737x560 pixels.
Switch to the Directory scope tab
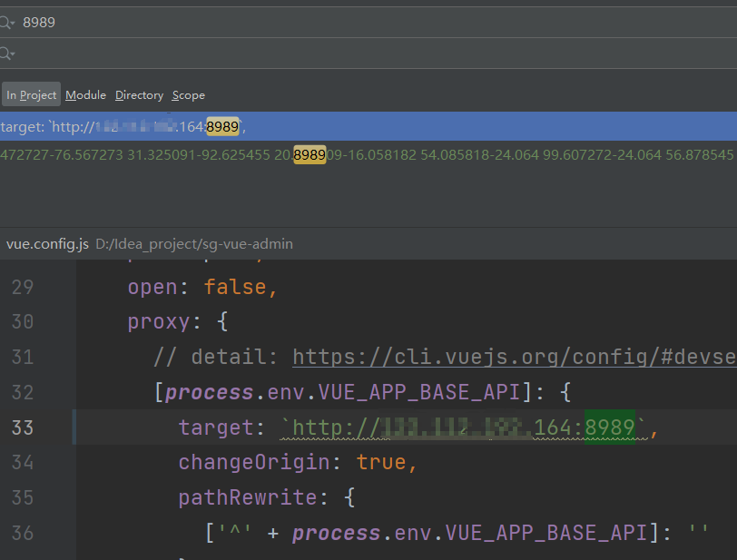(x=139, y=95)
